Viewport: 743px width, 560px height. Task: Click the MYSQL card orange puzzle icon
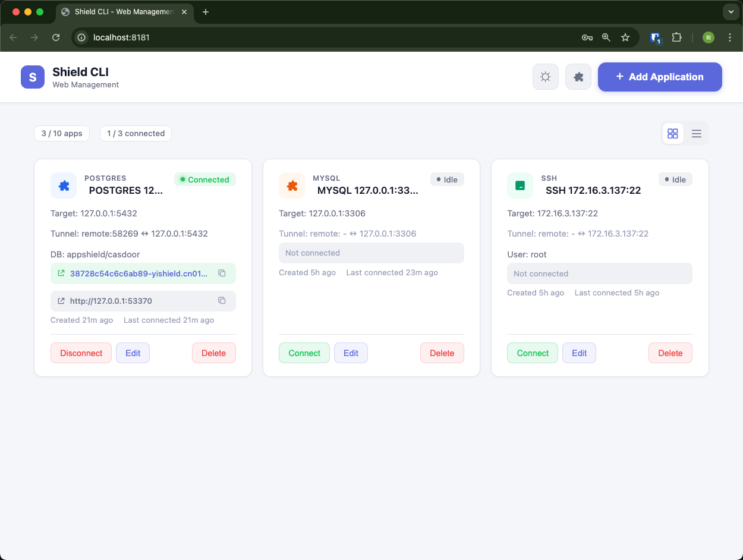(x=292, y=185)
